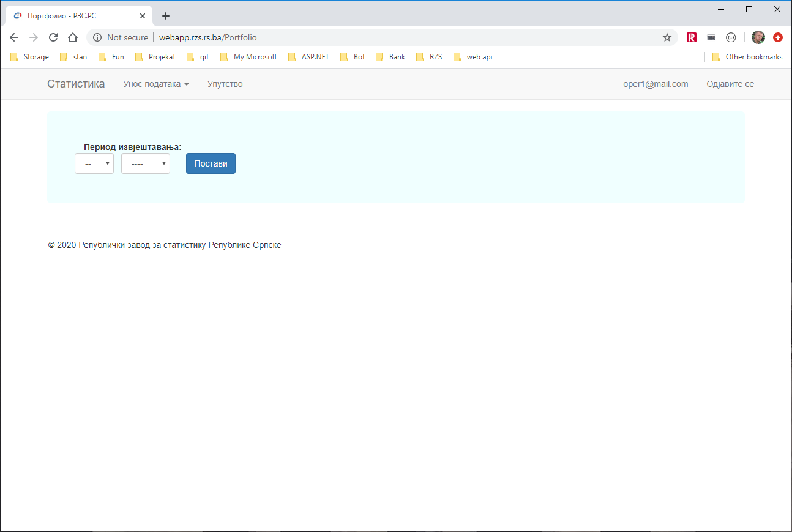Open the browser home page icon
Image resolution: width=792 pixels, height=532 pixels.
[x=73, y=37]
